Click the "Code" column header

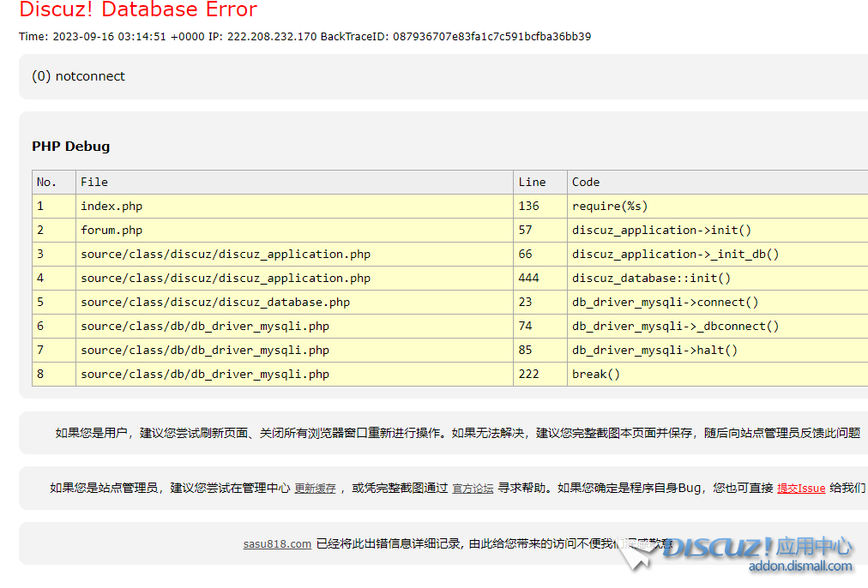(x=718, y=182)
